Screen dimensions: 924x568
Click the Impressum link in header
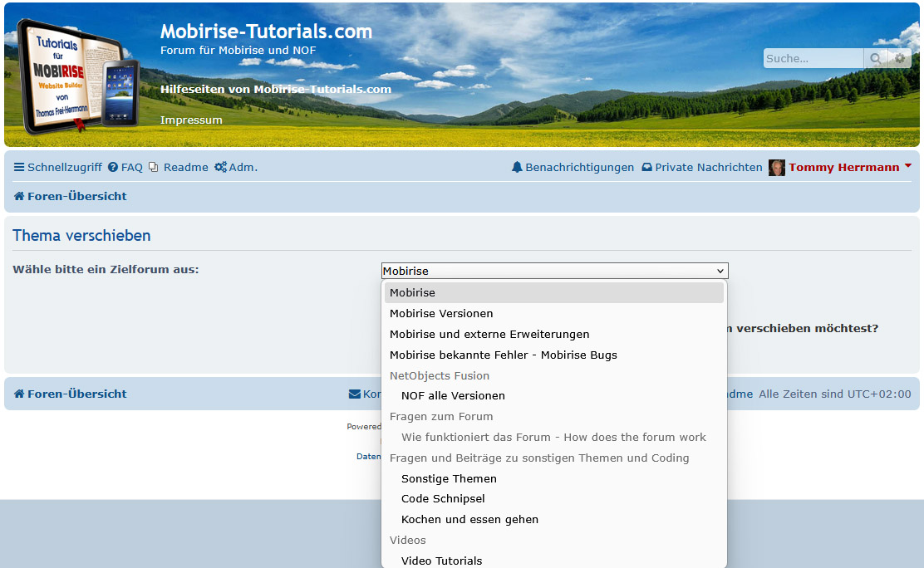(x=191, y=120)
